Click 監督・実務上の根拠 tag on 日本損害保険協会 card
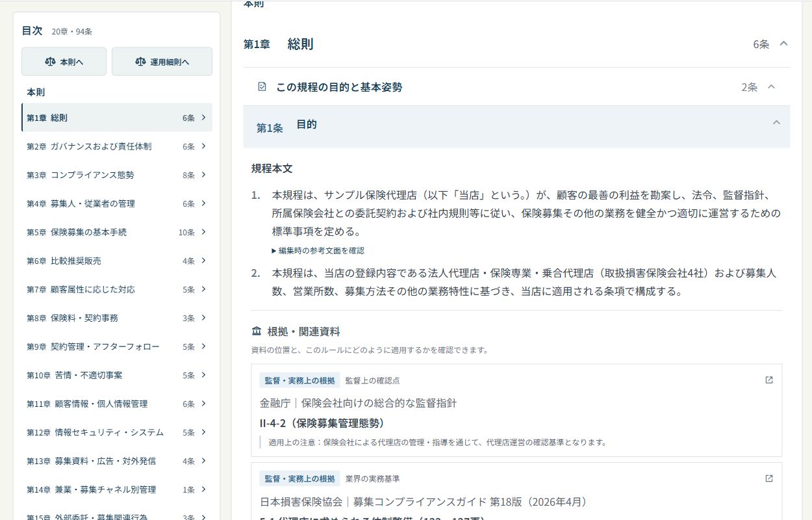Image resolution: width=812 pixels, height=520 pixels. pyautogui.click(x=299, y=478)
